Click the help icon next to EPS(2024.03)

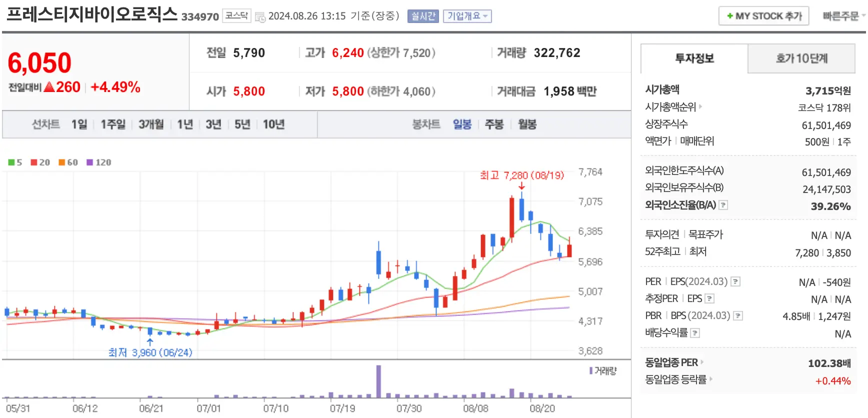click(735, 281)
